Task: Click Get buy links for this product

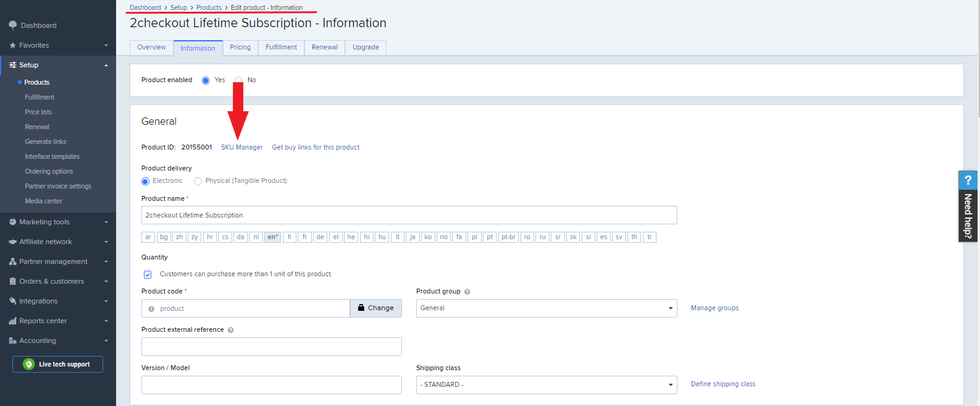Action: coord(316,148)
